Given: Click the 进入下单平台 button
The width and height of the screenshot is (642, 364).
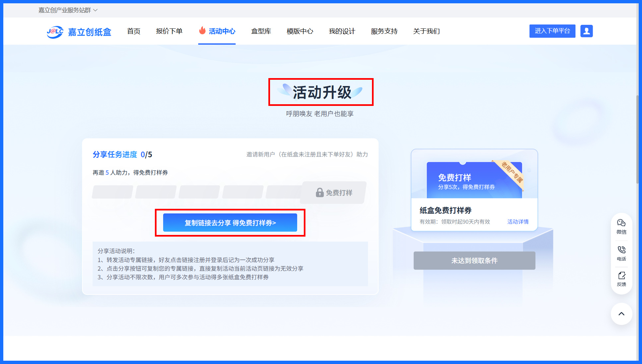Looking at the screenshot, I should (552, 31).
